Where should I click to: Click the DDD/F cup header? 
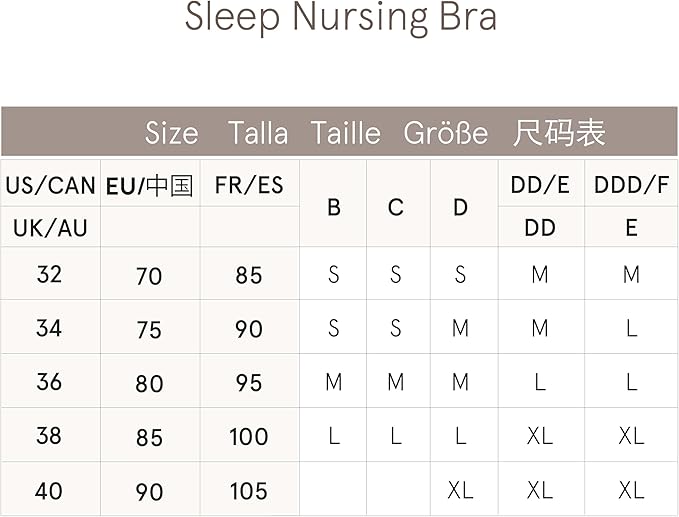coord(631,185)
